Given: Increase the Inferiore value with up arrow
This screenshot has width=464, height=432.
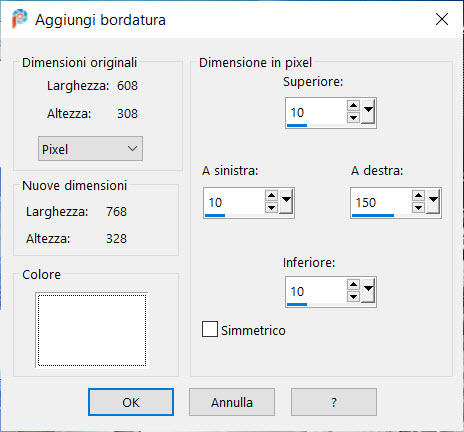Looking at the screenshot, I should point(353,285).
